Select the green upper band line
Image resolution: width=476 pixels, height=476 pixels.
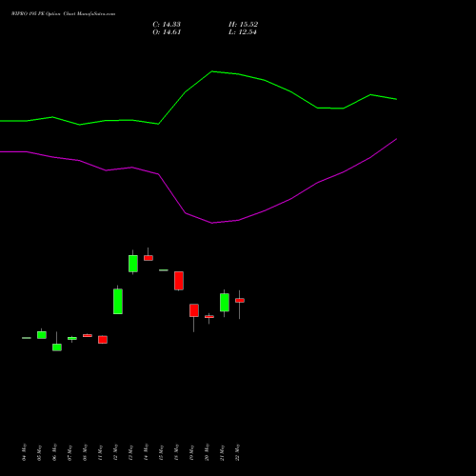(198, 98)
